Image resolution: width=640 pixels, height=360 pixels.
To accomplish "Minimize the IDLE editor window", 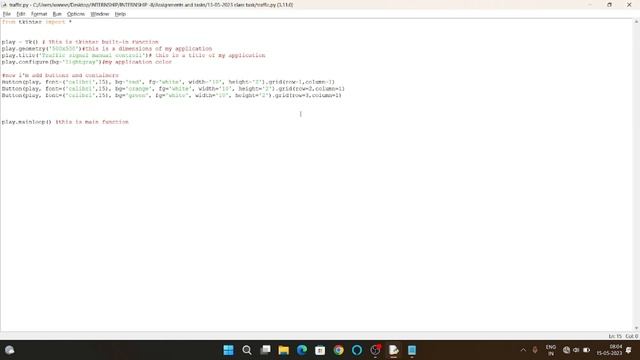I will tap(590, 5).
